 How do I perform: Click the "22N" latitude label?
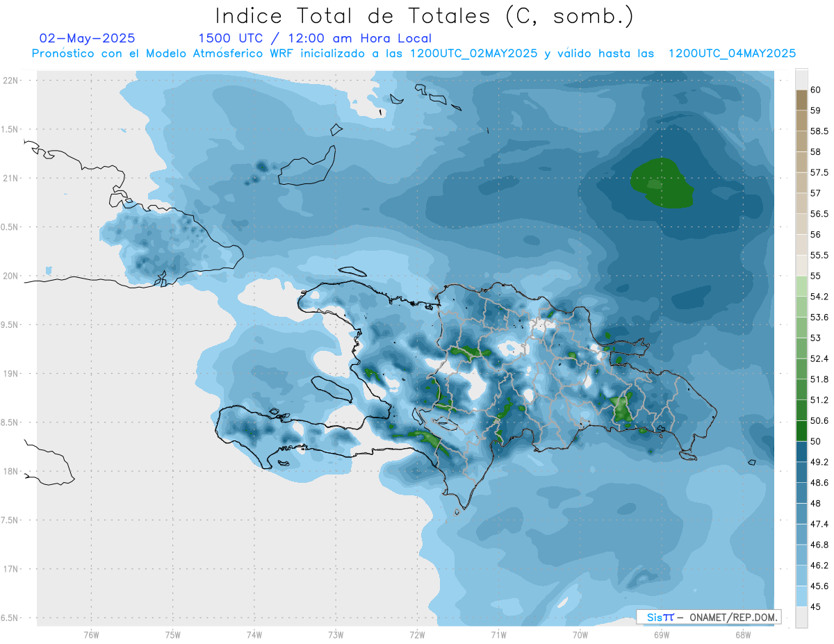coord(11,81)
